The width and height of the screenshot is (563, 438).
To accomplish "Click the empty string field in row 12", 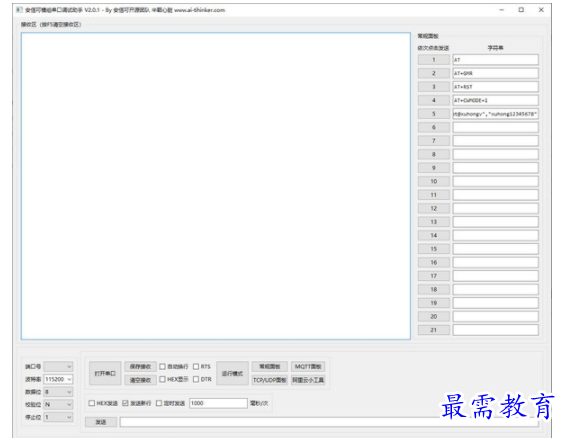I will click(495, 208).
